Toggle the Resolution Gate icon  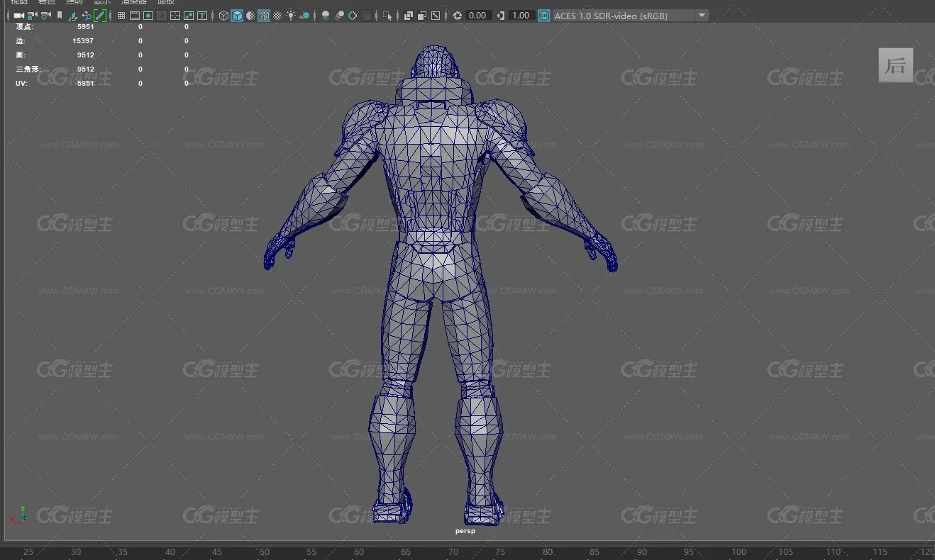point(148,16)
